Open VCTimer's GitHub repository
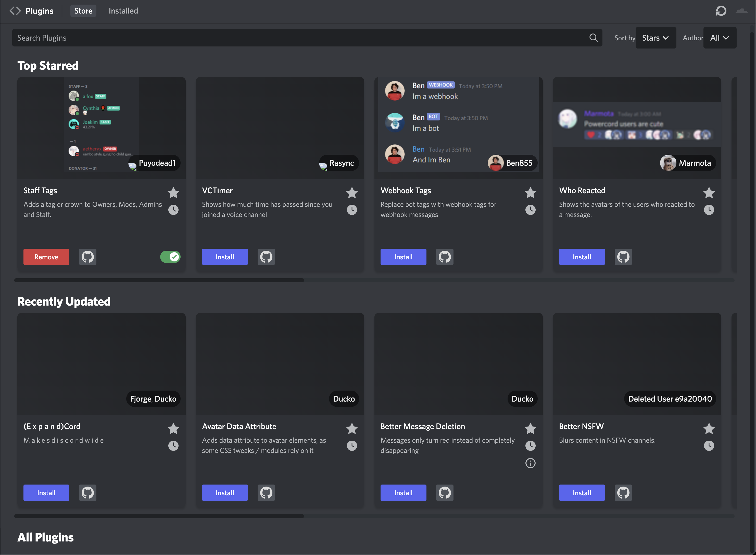 coord(266,257)
